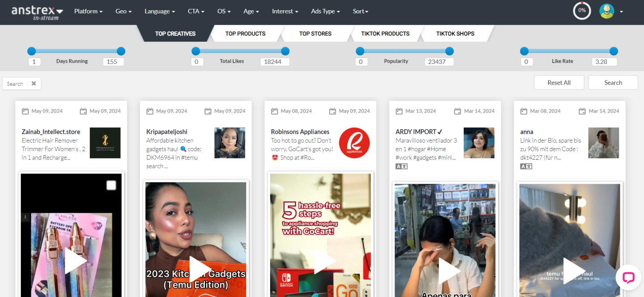Screen dimensions: 644x297
Task: Expand the Sort dropdown
Action: [360, 12]
